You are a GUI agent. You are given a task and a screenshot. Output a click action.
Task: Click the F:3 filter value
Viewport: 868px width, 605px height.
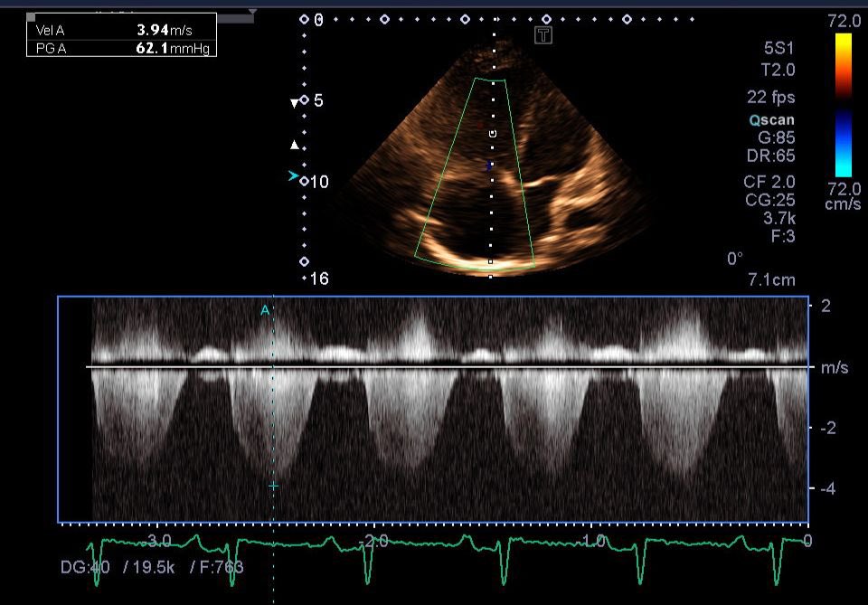point(783,236)
